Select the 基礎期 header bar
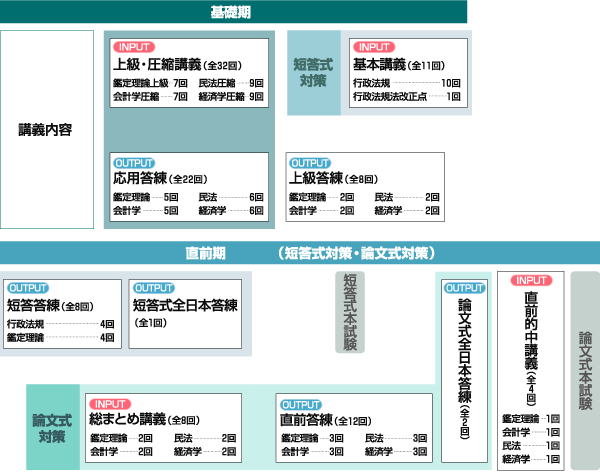 pos(234,11)
